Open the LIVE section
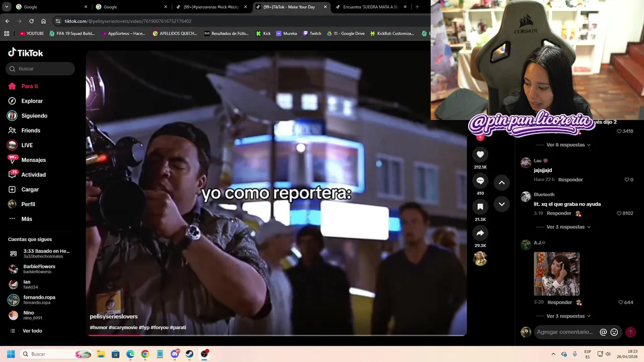Image resolution: width=644 pixels, height=362 pixels. point(20,145)
